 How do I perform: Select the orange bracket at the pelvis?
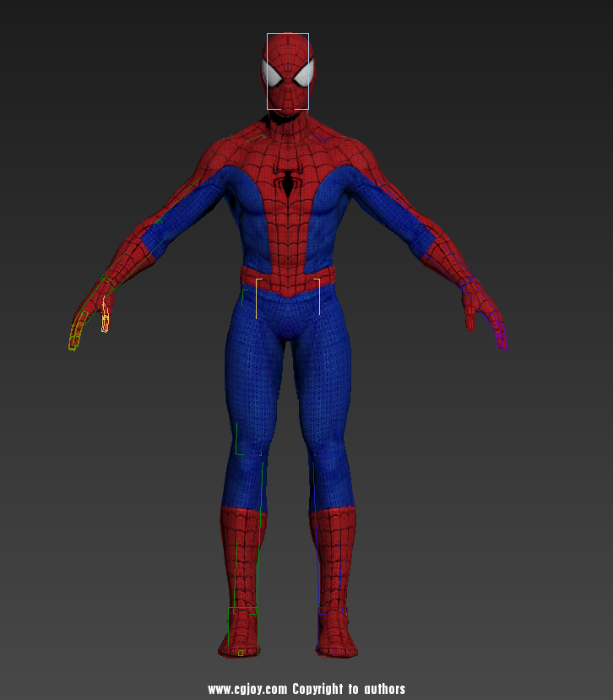point(319,296)
